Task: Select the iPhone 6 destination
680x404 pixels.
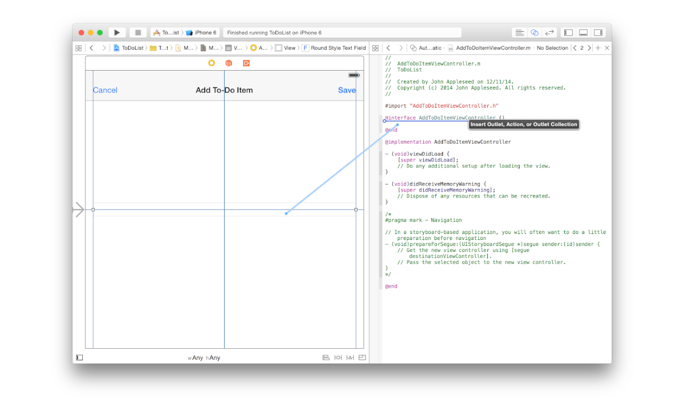Action: point(201,33)
